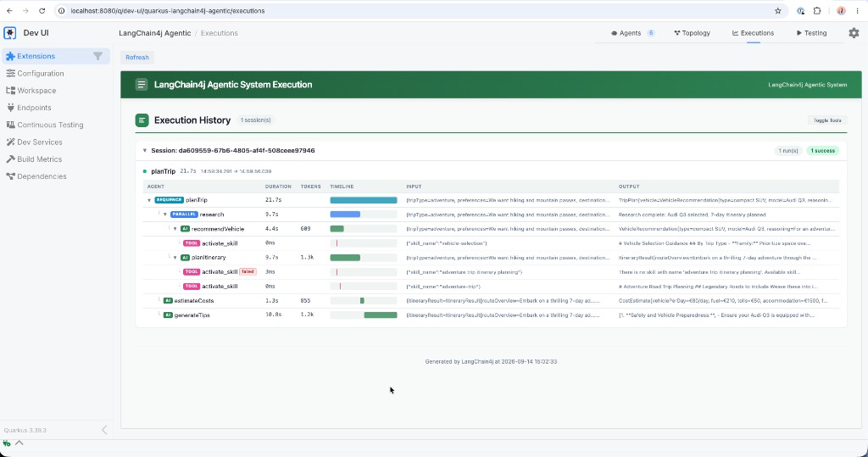The height and width of the screenshot is (457, 868).
Task: Open Dependencies in the sidebar
Action: tap(42, 176)
